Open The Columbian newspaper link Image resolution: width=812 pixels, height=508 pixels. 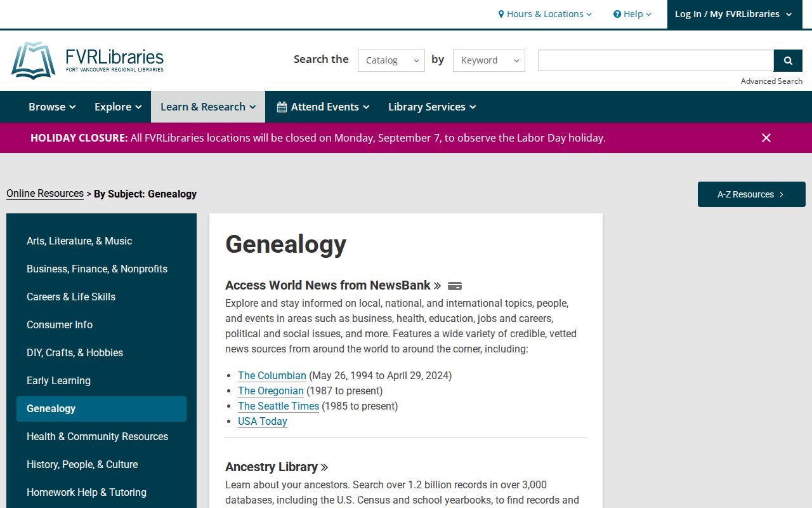click(272, 375)
